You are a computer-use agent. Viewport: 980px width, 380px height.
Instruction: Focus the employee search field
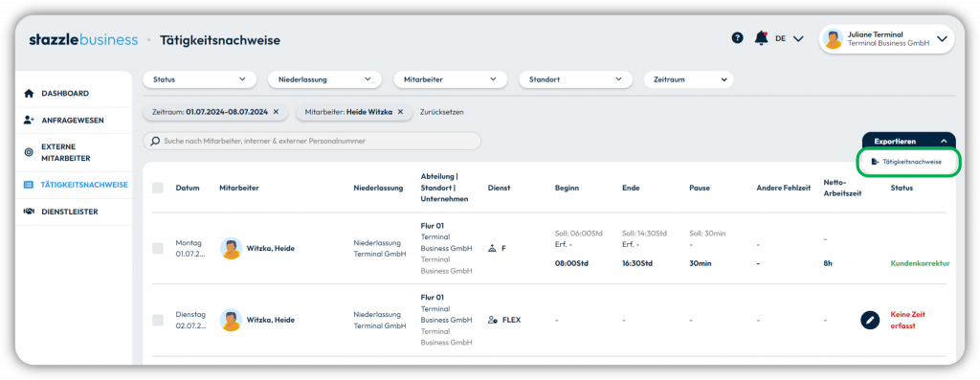click(x=313, y=142)
